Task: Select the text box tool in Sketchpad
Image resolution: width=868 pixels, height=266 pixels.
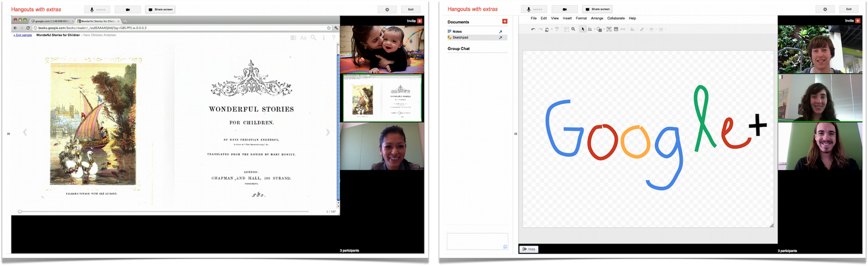Action: point(609,29)
